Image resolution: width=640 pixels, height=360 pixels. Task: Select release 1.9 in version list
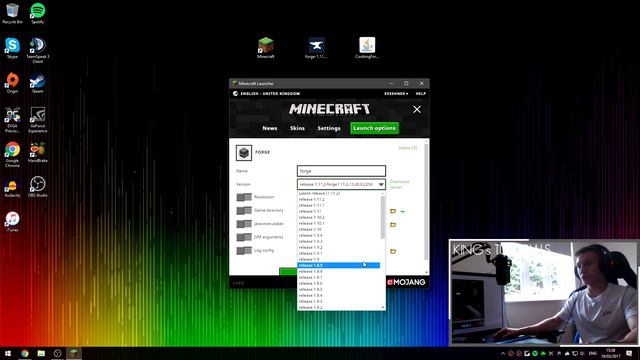pos(339,259)
